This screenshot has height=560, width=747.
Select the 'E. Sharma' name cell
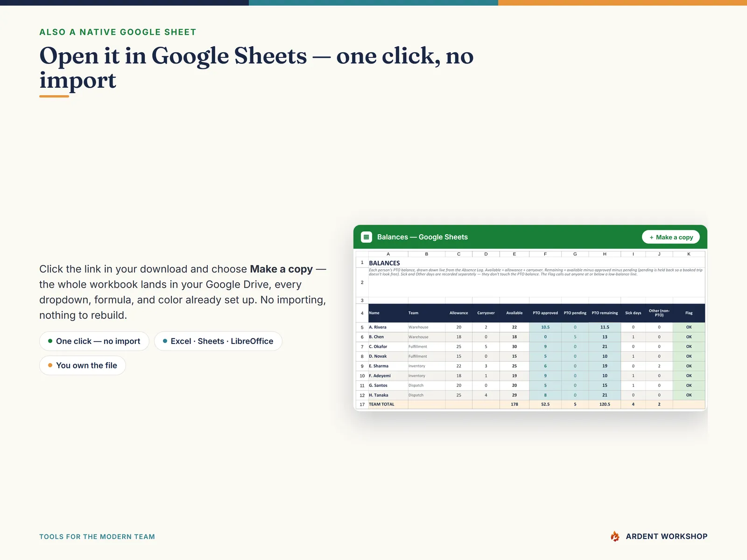pyautogui.click(x=388, y=366)
